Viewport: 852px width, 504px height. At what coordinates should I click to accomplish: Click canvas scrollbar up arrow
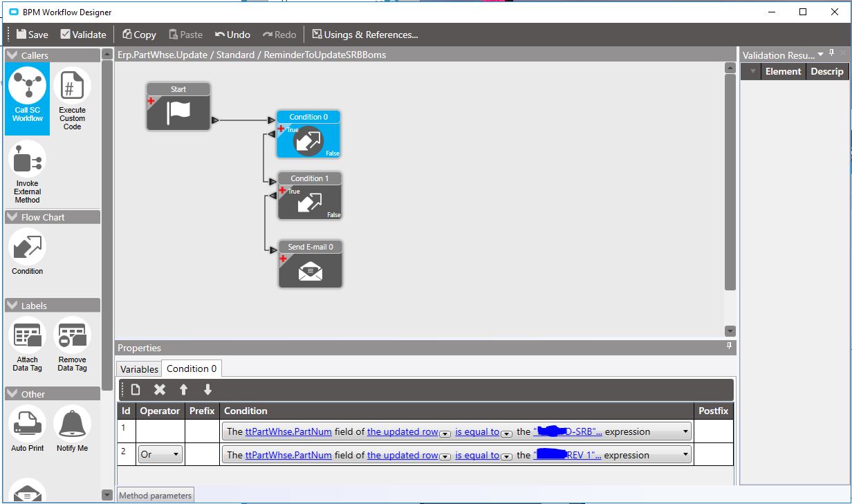pos(730,68)
